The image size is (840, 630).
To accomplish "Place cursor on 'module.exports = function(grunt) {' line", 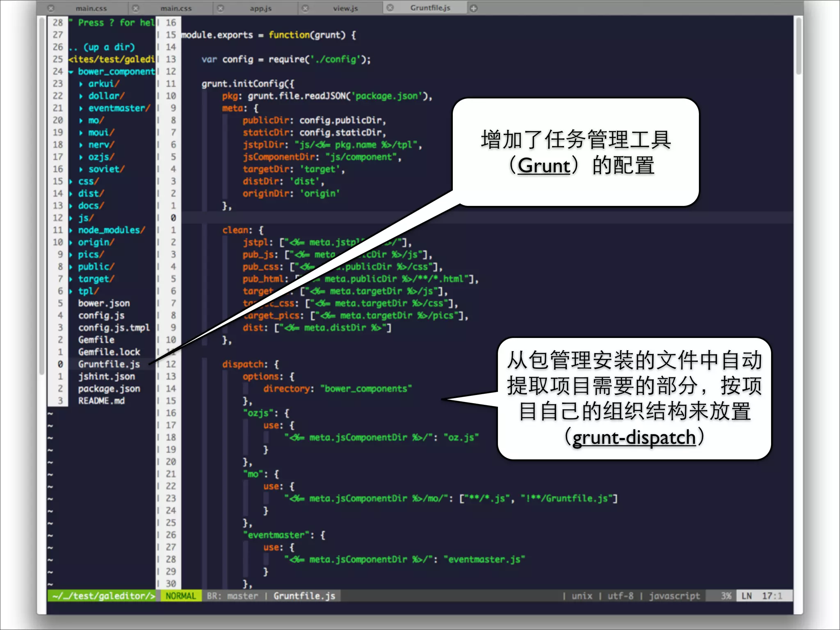I will click(269, 35).
